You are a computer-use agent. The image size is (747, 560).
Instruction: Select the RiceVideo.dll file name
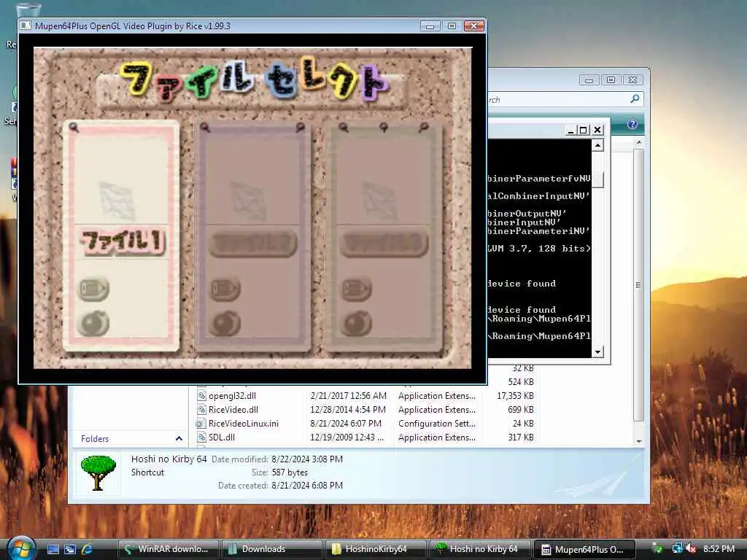(x=233, y=410)
